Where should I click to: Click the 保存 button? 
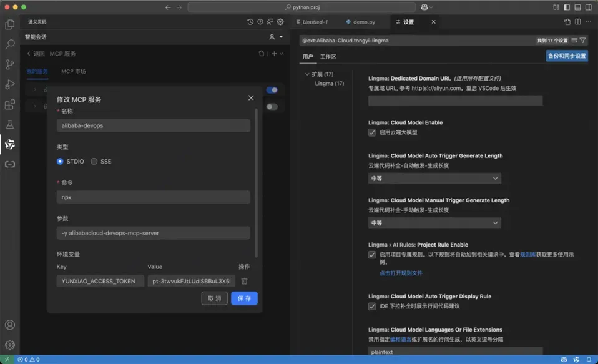[244, 298]
